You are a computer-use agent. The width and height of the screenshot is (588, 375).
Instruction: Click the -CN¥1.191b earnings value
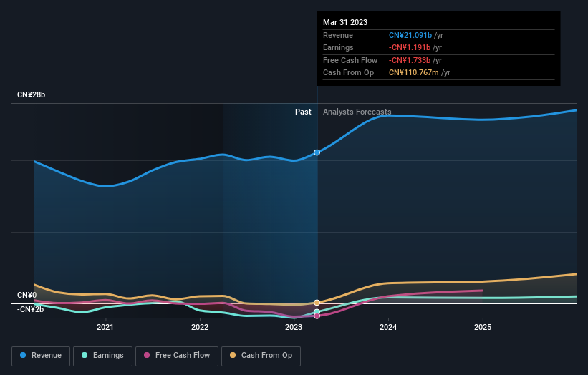[410, 47]
